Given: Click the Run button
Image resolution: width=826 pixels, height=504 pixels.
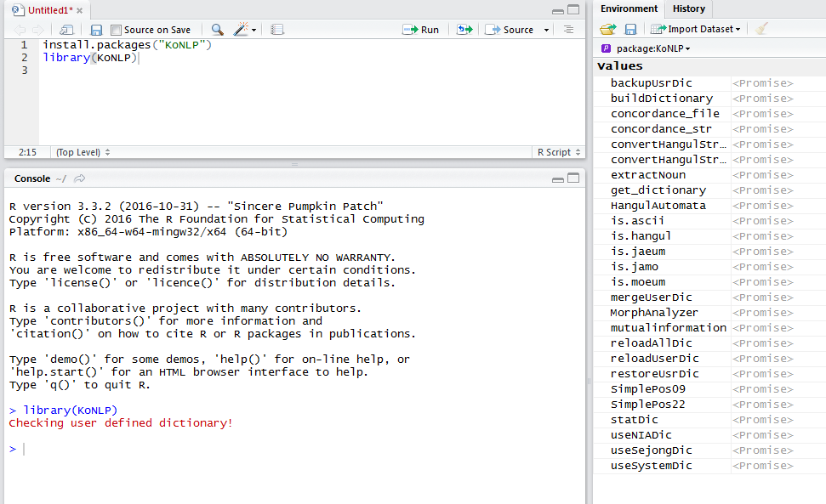Looking at the screenshot, I should [x=421, y=30].
